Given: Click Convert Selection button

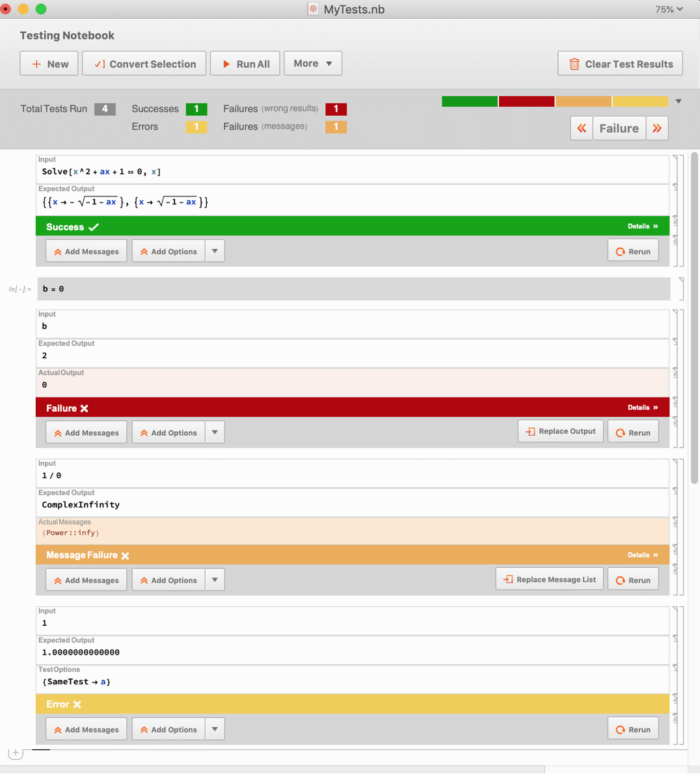Looking at the screenshot, I should tap(144, 64).
